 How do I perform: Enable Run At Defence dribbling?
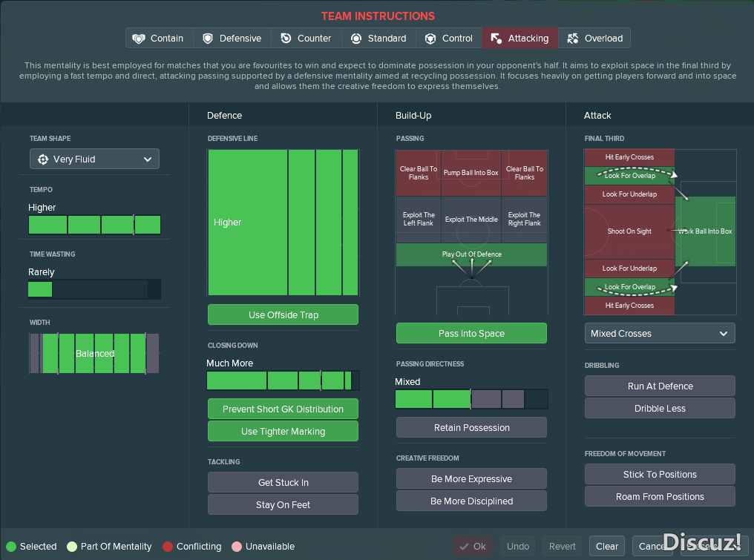[660, 386]
